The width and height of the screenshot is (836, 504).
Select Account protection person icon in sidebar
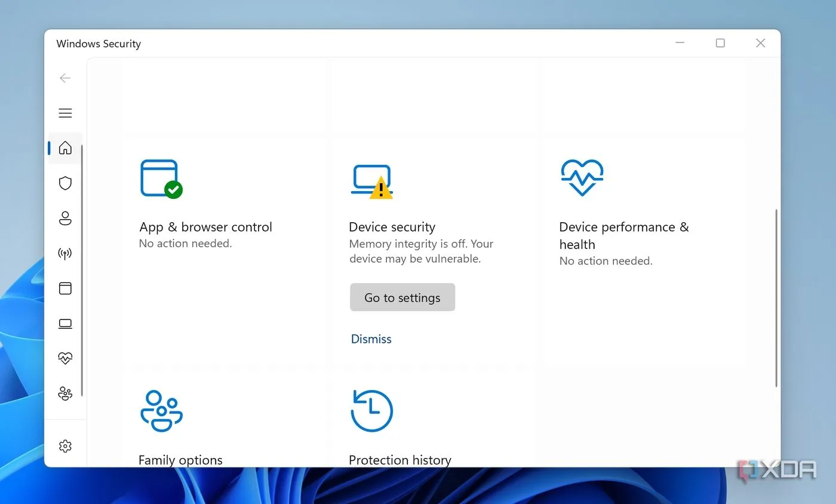tap(65, 219)
